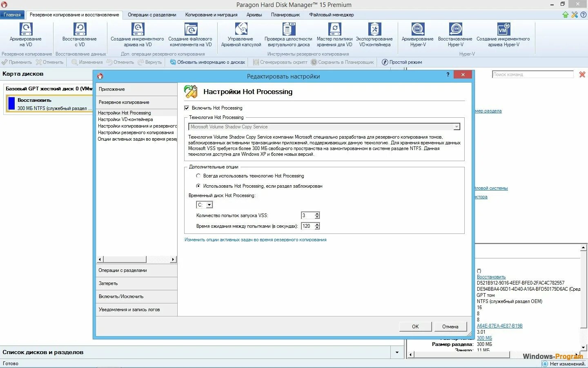This screenshot has height=368, width=588.
Task: Expand Уведомления и запись логов section
Action: tap(137, 310)
